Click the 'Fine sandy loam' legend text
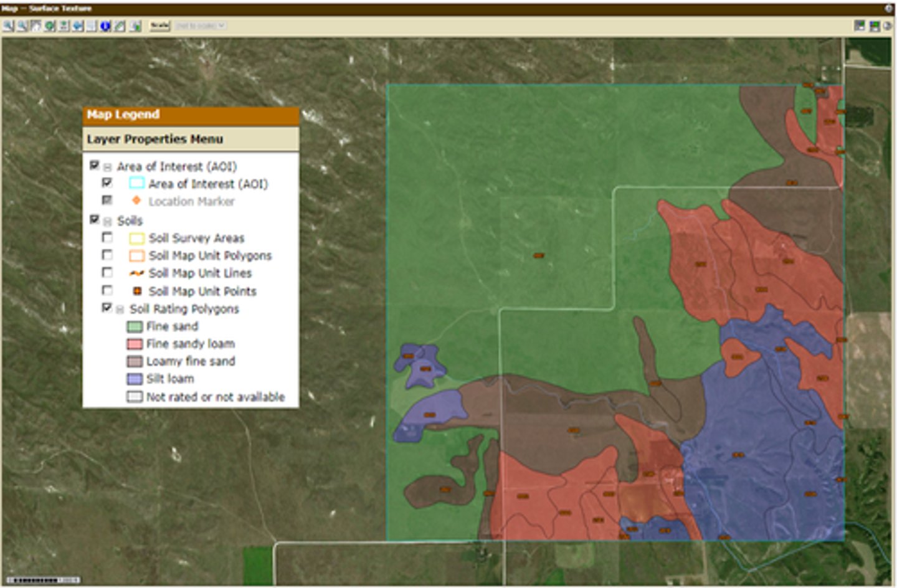This screenshot has width=897, height=588. [x=190, y=344]
